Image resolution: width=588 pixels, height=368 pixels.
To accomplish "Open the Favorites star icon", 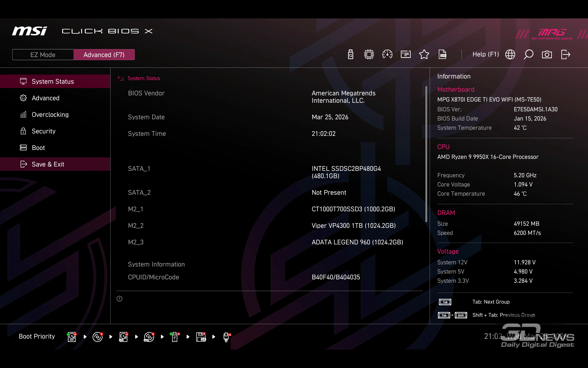I will point(424,55).
